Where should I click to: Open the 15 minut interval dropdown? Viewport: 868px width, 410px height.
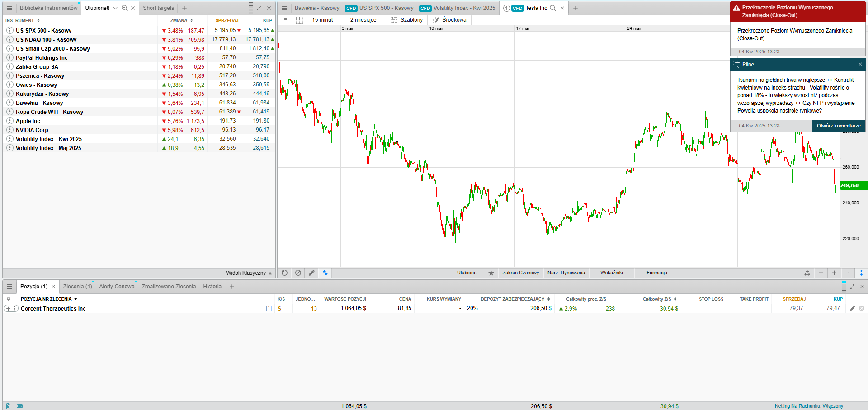[322, 20]
